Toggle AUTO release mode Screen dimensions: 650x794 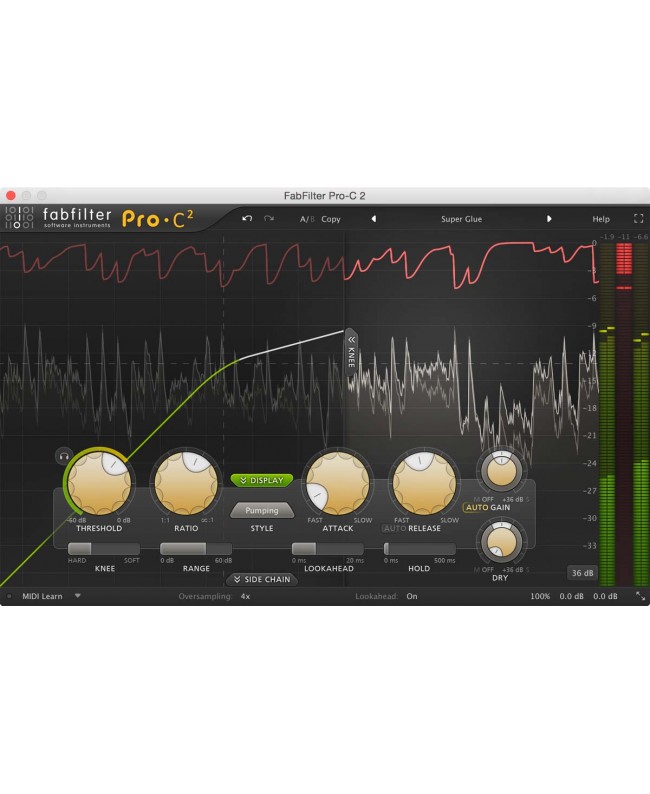(x=395, y=528)
